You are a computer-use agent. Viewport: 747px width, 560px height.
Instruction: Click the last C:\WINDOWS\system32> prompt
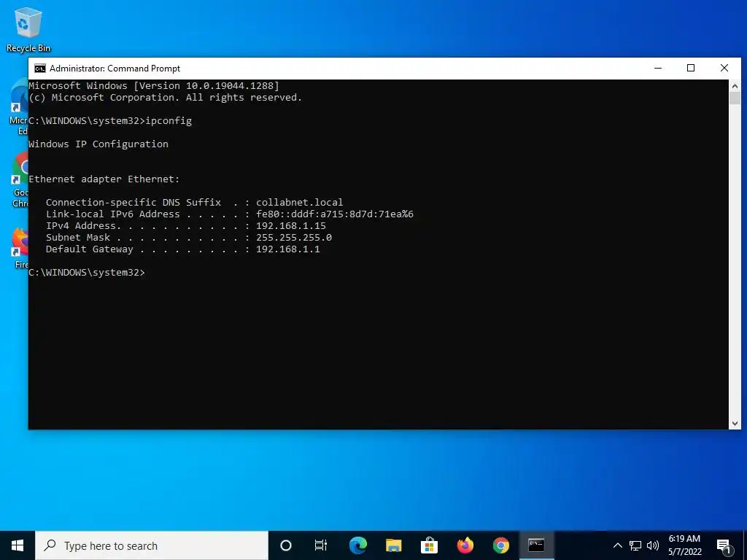[86, 273]
